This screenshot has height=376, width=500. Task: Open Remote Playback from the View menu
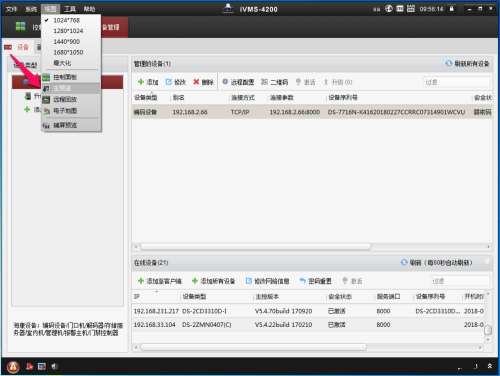click(65, 99)
